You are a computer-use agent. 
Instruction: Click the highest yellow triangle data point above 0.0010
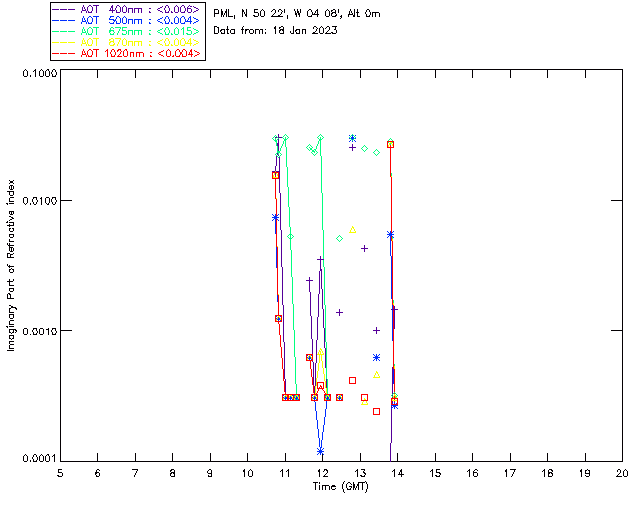coord(353,230)
